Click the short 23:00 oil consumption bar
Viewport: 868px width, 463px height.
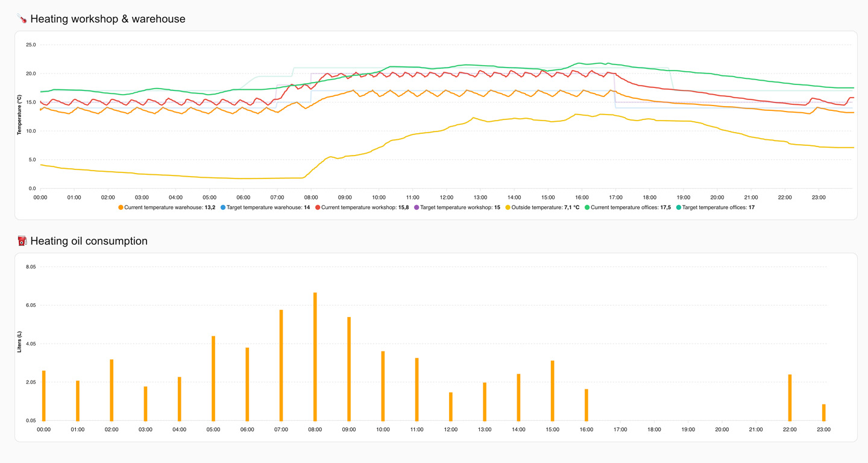(823, 412)
